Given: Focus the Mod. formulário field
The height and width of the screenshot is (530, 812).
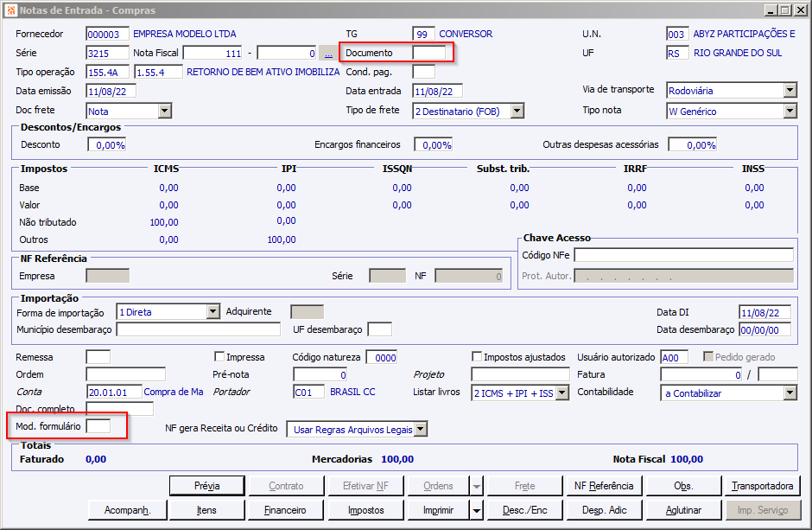Looking at the screenshot, I should coord(98,426).
